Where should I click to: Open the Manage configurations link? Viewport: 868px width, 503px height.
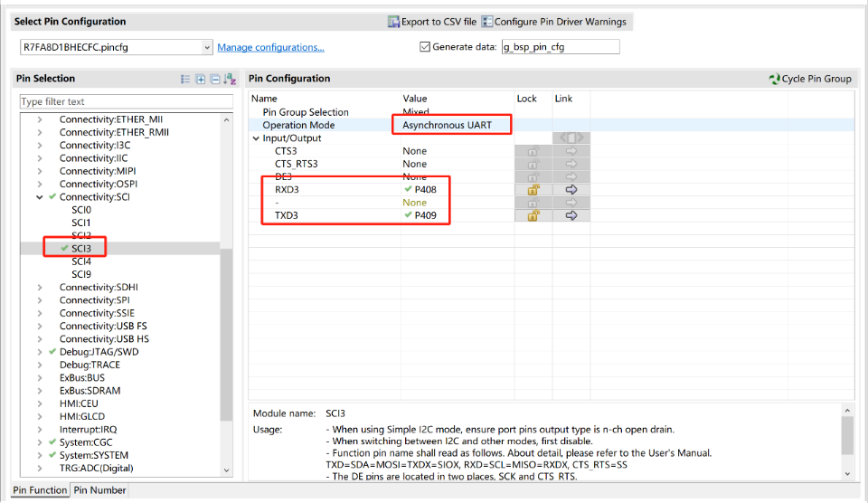click(270, 47)
